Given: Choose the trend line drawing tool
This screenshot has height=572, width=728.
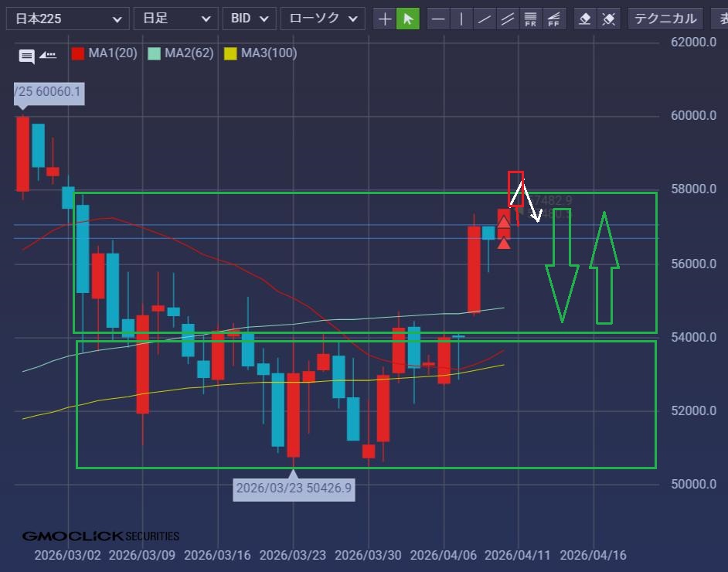Looking at the screenshot, I should click(x=485, y=19).
